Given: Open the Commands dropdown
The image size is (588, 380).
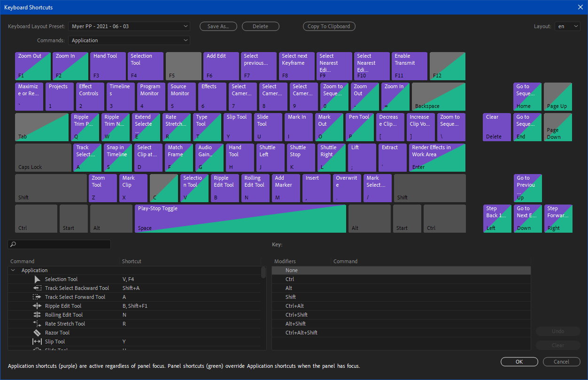Looking at the screenshot, I should coord(129,40).
